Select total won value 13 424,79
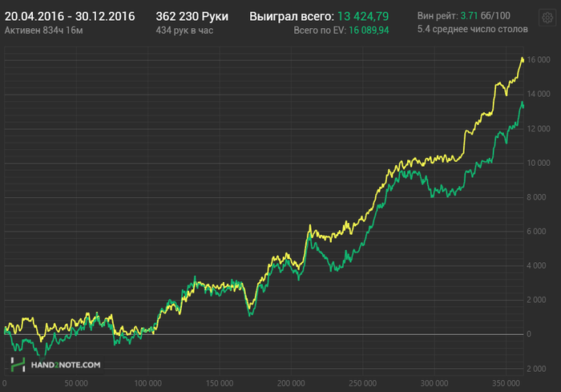Image resolution: width=561 pixels, height=392 pixels. coord(363,17)
